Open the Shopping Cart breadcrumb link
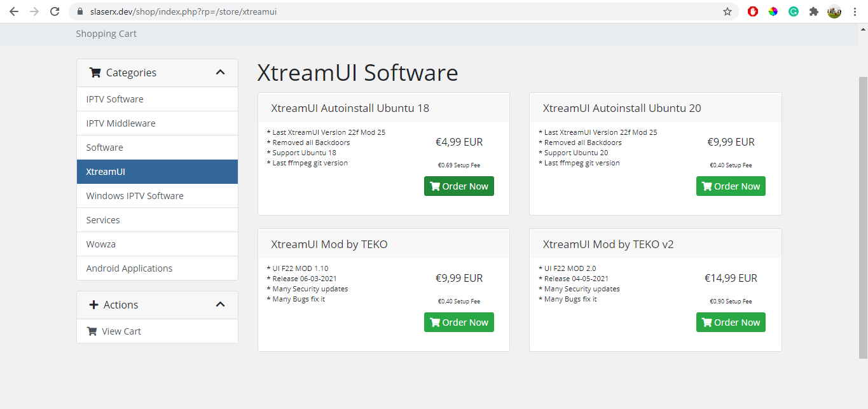 point(106,34)
